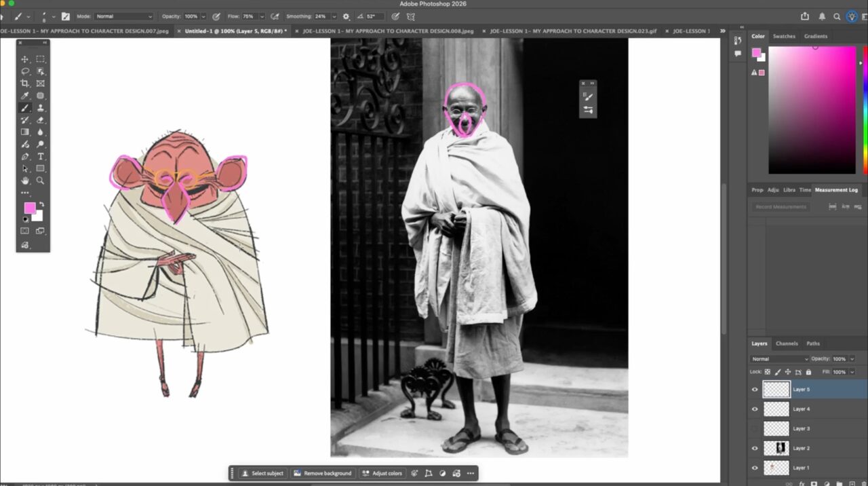Click the brush angle input field
This screenshot has width=868, height=486.
[375, 16]
